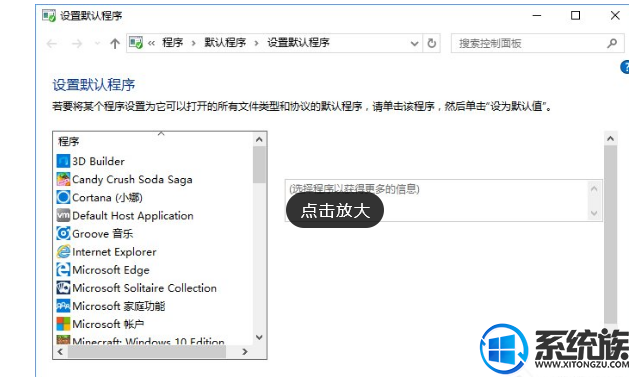Click the 设置默认程序 breadcrumb
This screenshot has height=377, width=629.
[298, 43]
